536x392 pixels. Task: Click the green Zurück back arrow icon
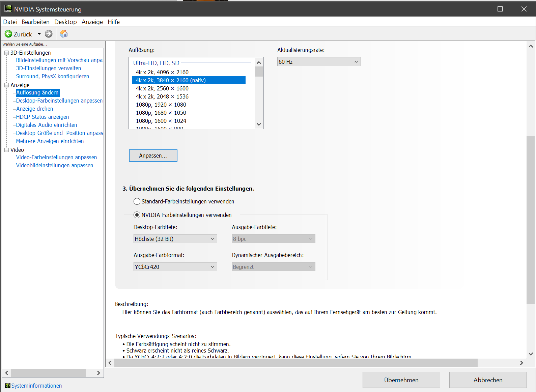tap(8, 34)
